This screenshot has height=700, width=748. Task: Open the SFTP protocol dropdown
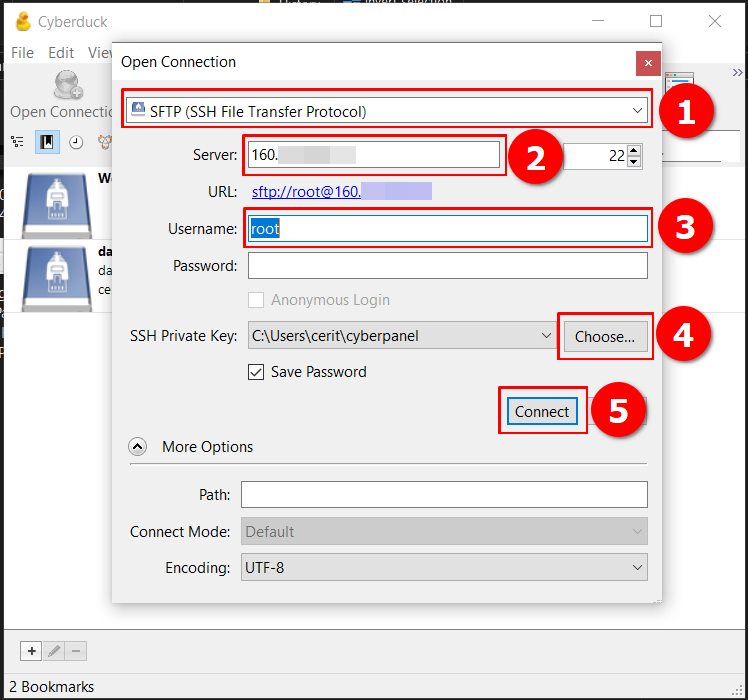(x=387, y=111)
